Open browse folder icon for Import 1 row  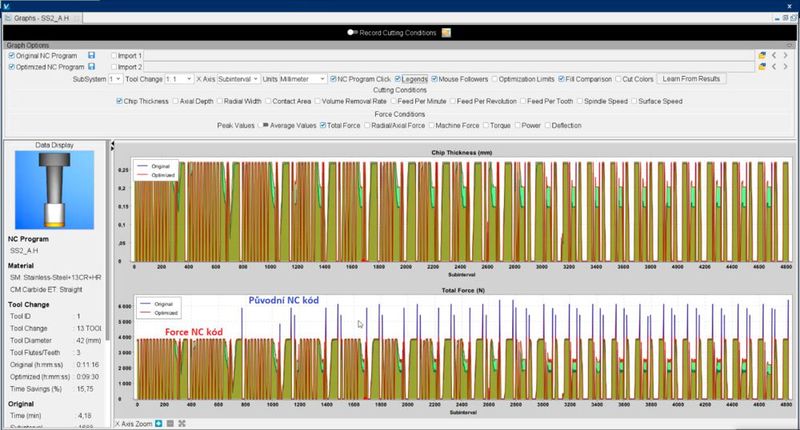tap(762, 55)
